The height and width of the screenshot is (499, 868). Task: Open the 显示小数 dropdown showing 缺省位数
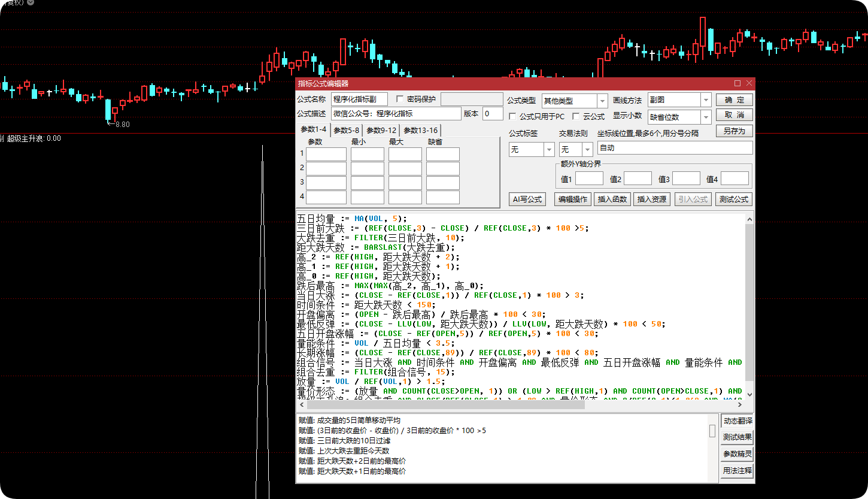pyautogui.click(x=706, y=117)
